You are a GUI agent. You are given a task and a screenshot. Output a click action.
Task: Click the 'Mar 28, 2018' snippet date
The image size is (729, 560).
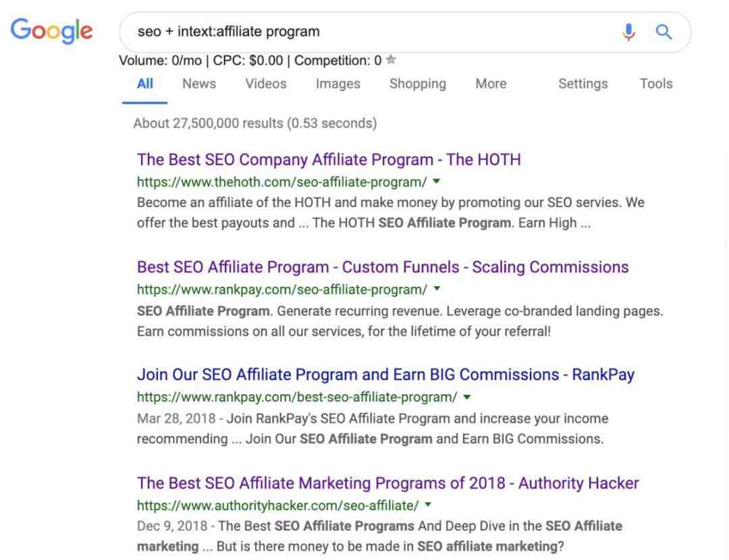click(x=176, y=418)
